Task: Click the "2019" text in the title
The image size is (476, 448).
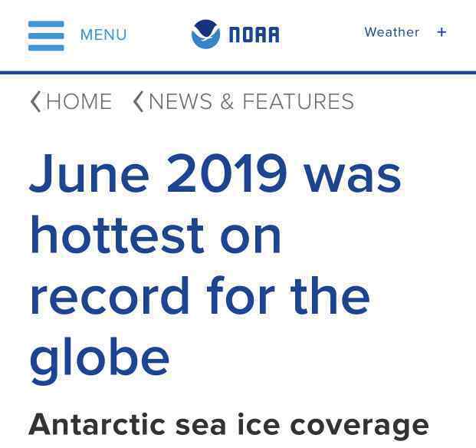Action: coord(227,173)
